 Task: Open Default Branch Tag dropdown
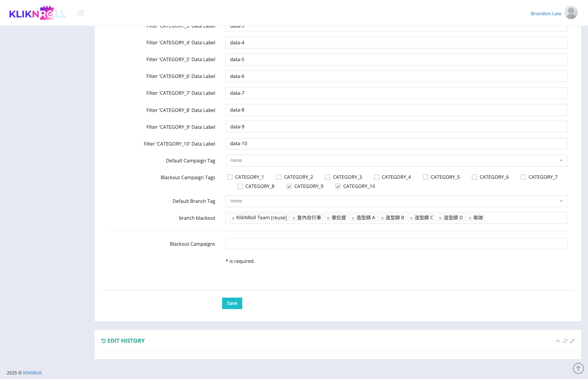[396, 201]
